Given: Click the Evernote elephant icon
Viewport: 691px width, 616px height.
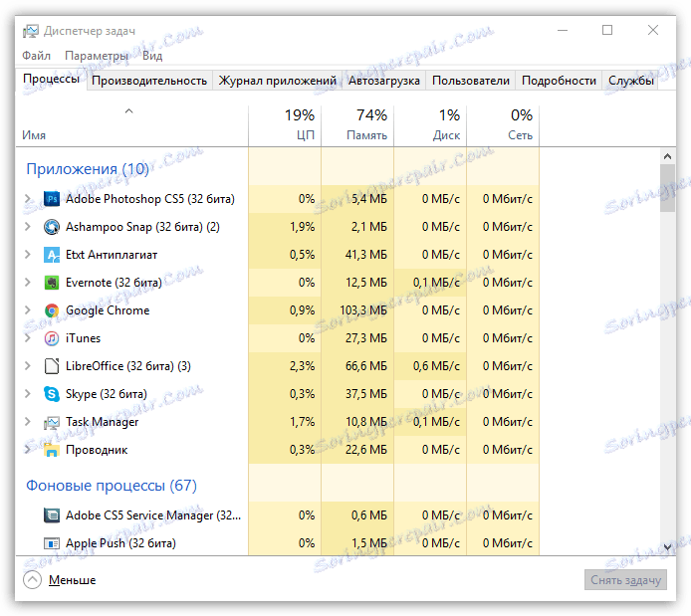Looking at the screenshot, I should click(x=52, y=283).
